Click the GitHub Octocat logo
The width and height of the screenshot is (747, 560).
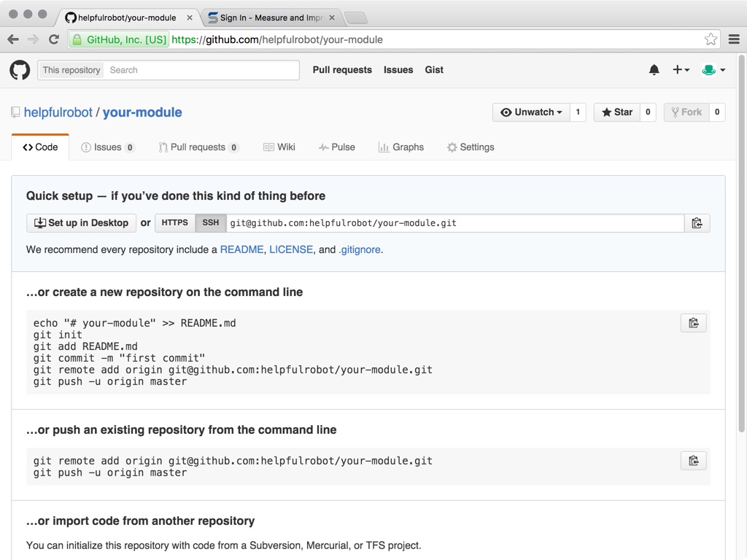coord(20,70)
